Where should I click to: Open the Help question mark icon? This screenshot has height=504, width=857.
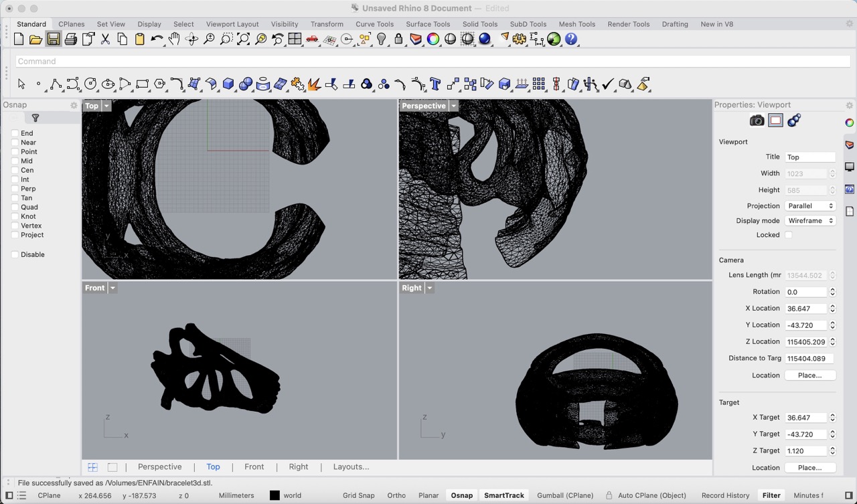point(571,39)
